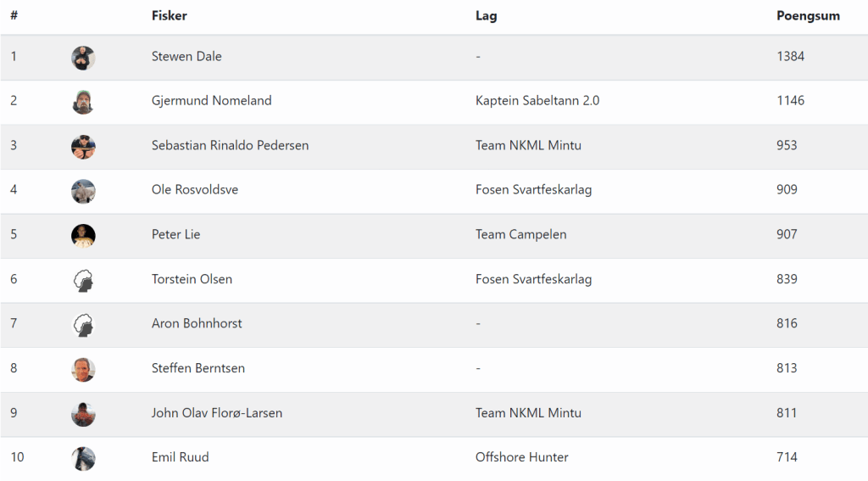Open team Kaptein Sabeltann 2.0
This screenshot has height=481, width=868.
pos(537,101)
